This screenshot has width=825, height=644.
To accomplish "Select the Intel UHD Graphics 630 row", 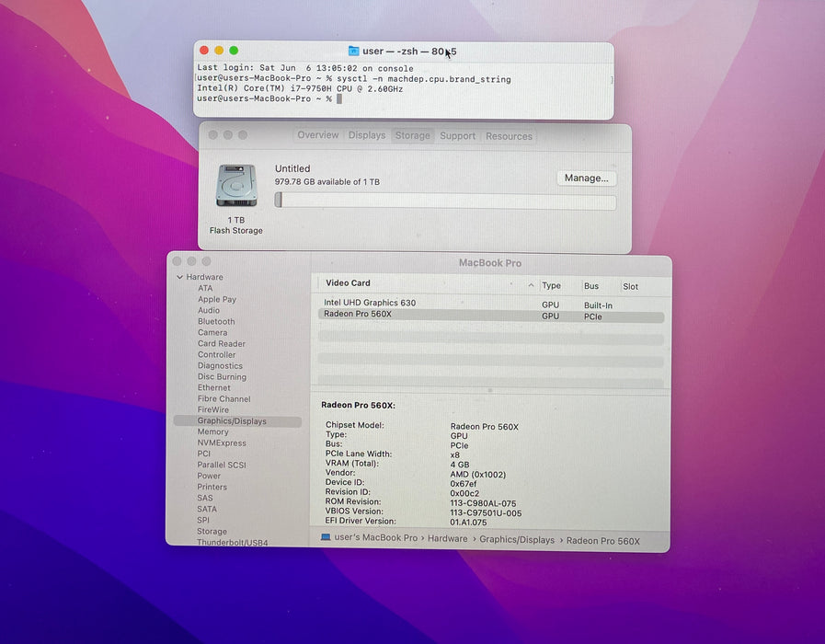I will [491, 303].
